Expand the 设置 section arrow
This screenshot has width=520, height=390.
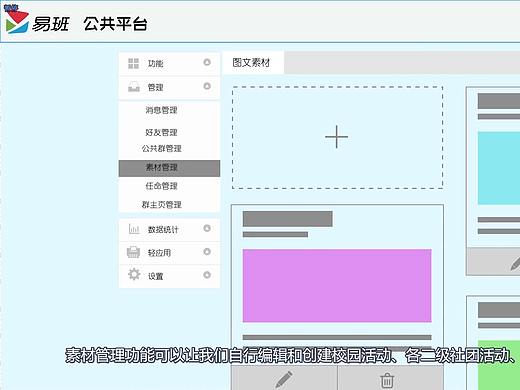click(x=207, y=275)
